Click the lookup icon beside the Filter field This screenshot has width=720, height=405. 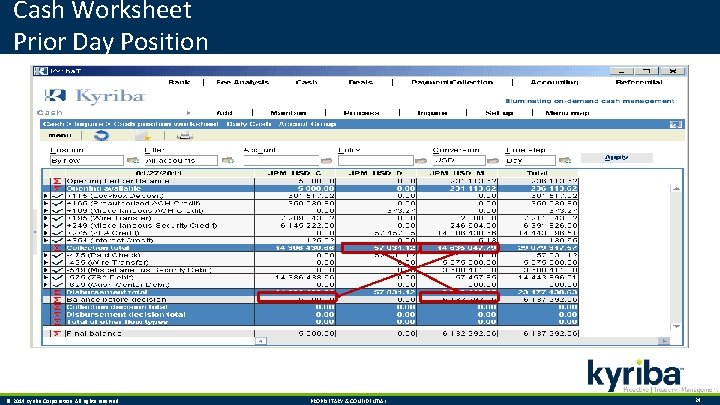(x=228, y=160)
